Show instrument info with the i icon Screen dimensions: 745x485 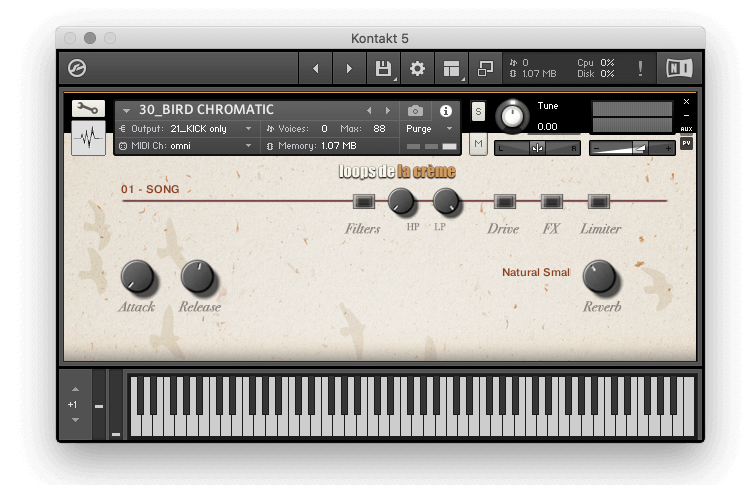(446, 111)
